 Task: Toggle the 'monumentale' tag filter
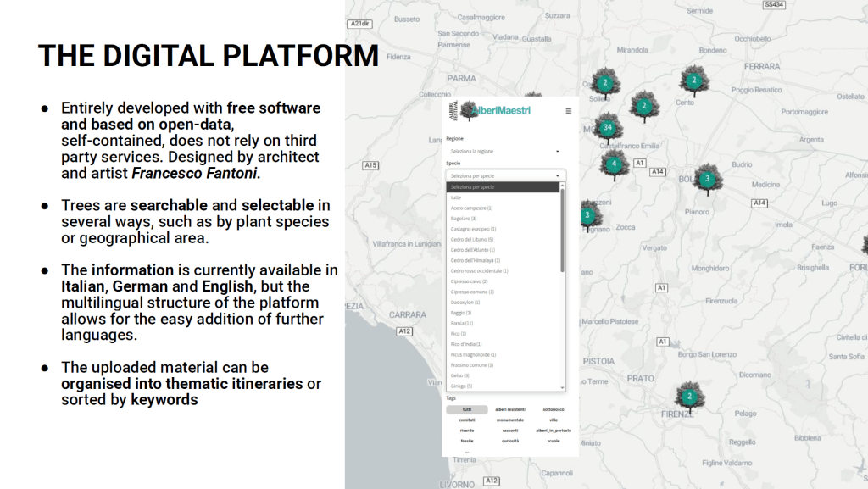(510, 420)
